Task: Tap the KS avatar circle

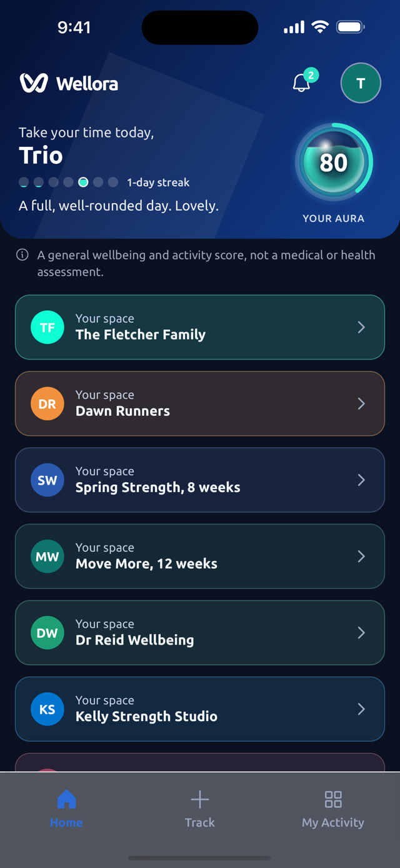Action: tap(47, 709)
